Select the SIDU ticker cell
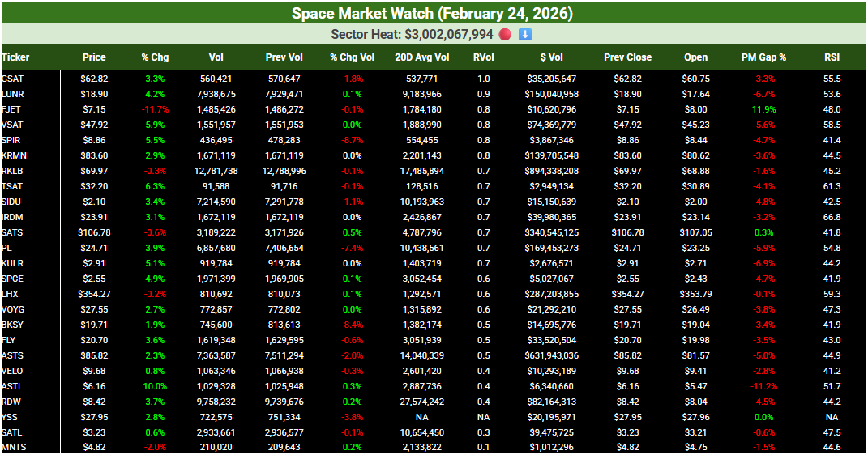This screenshot has height=455, width=868. [11, 202]
